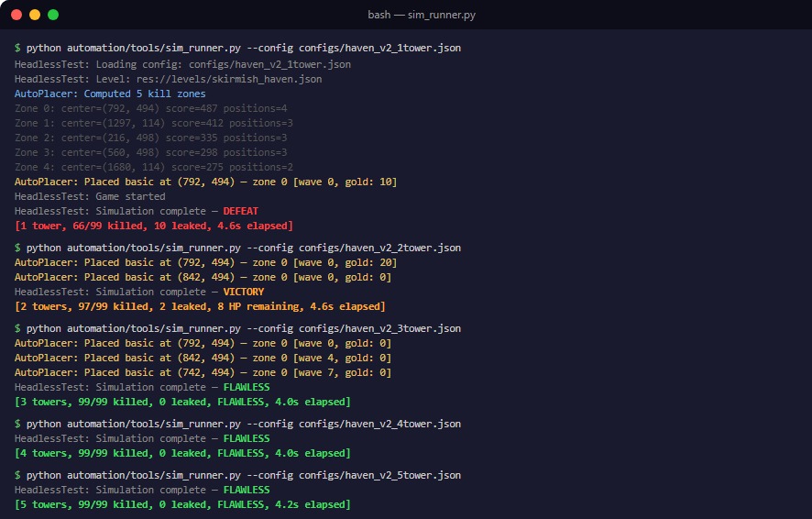The image size is (812, 519).
Task: Click FLAWLESS above the 5 towers summary
Action: (x=247, y=490)
